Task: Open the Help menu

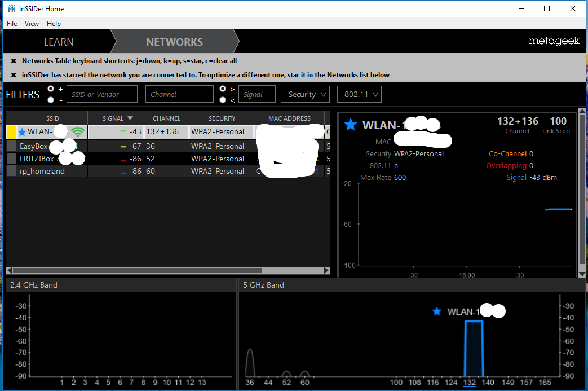Action: (54, 24)
